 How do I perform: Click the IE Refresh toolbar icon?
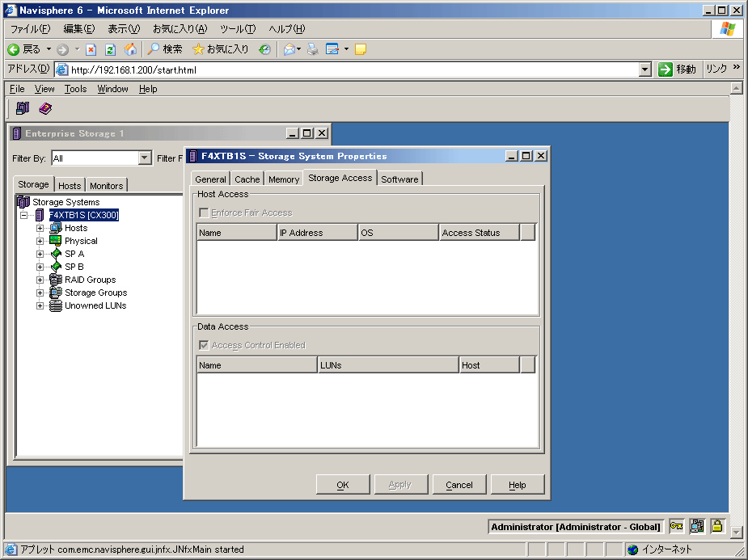[x=111, y=49]
